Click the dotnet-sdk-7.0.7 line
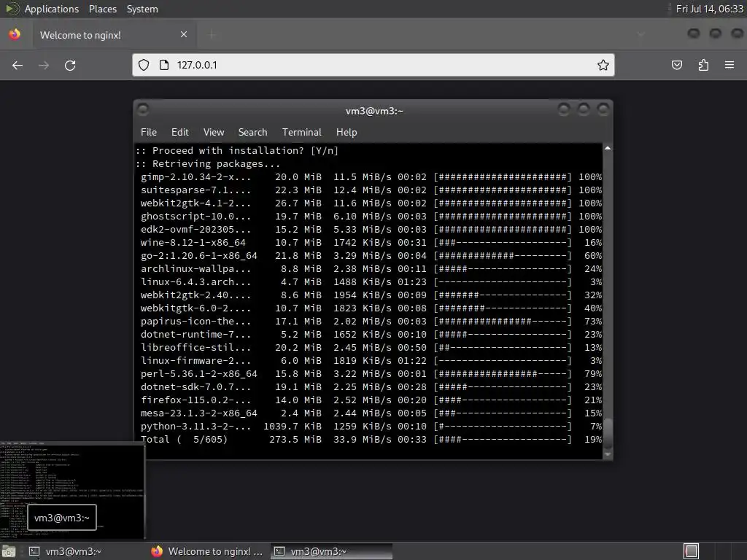 pos(371,387)
